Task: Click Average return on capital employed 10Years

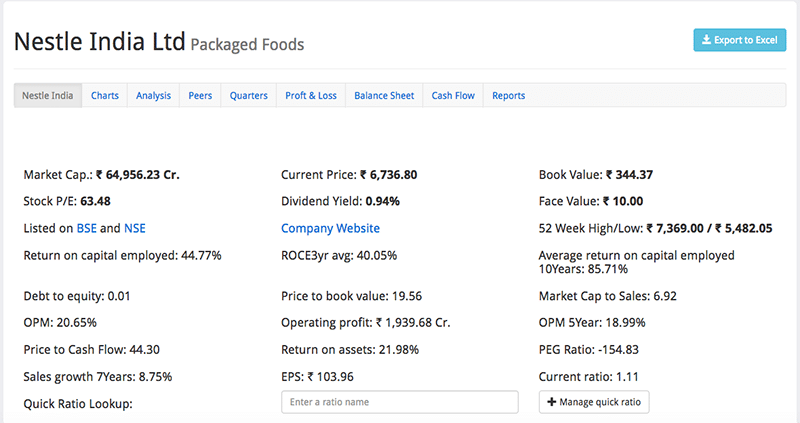Action: (637, 262)
